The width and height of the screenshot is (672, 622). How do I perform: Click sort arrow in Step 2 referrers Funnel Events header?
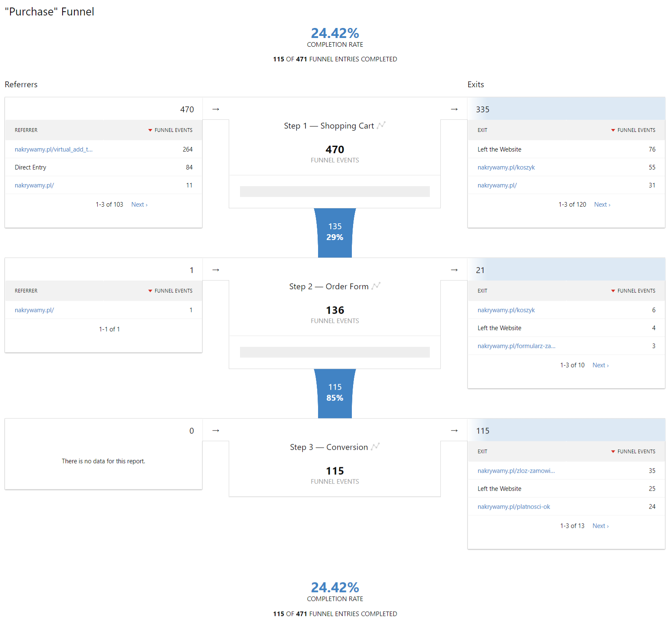click(150, 291)
